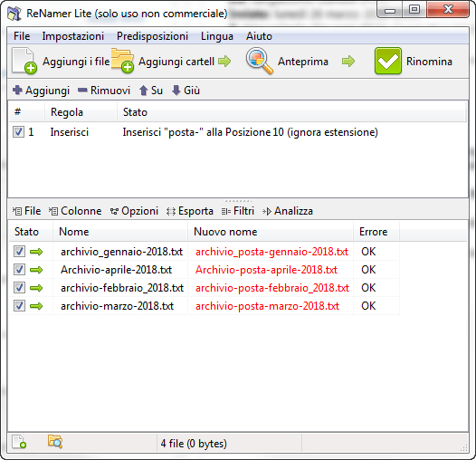Click the folder search icon in status bar
The image size is (476, 460).
pyautogui.click(x=55, y=442)
